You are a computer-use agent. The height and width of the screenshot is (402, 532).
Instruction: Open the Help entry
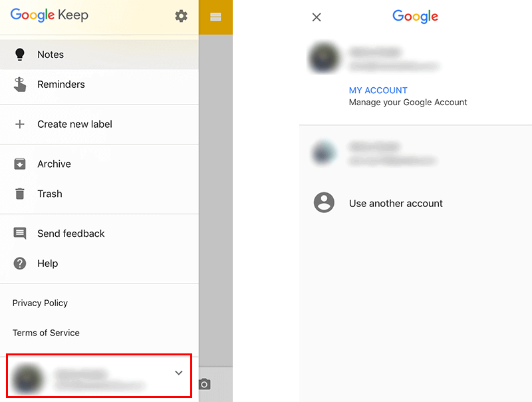pyautogui.click(x=99, y=264)
